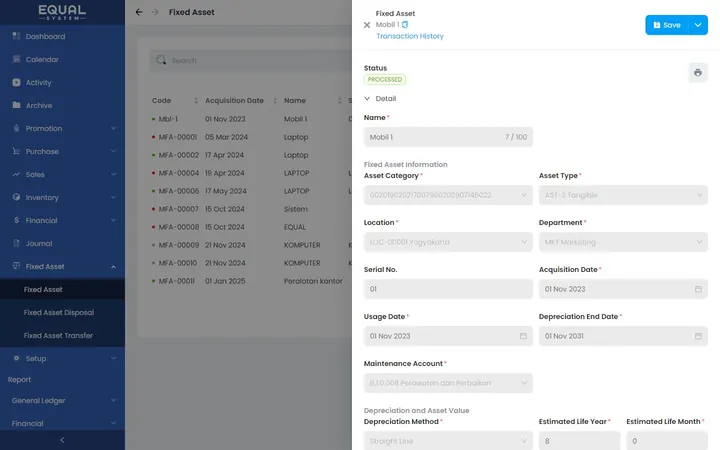Image resolution: width=720 pixels, height=450 pixels.
Task: Open the Maintenance Account dropdown
Action: [x=448, y=383]
